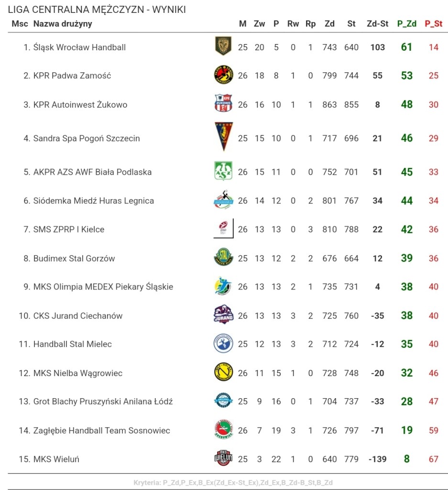Open Grot Blachy Pruszyński Anilana Łódź team name
The image size is (448, 490).
(103, 401)
